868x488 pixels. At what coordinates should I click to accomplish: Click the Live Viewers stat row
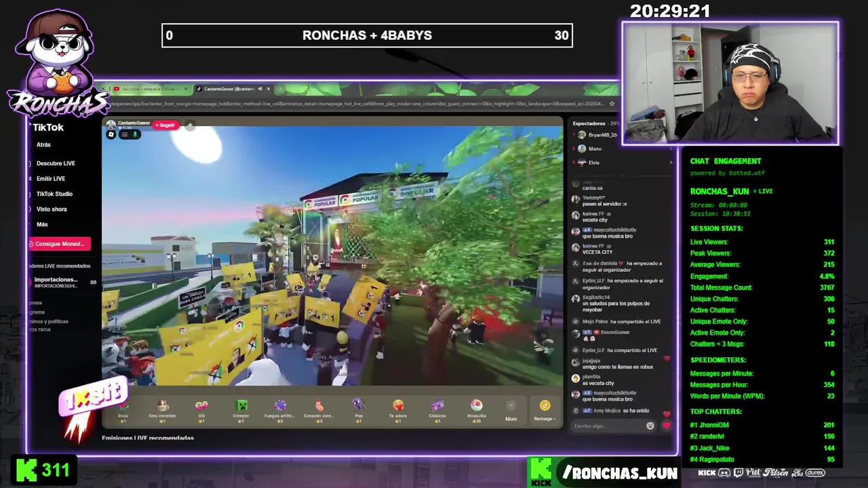click(762, 242)
